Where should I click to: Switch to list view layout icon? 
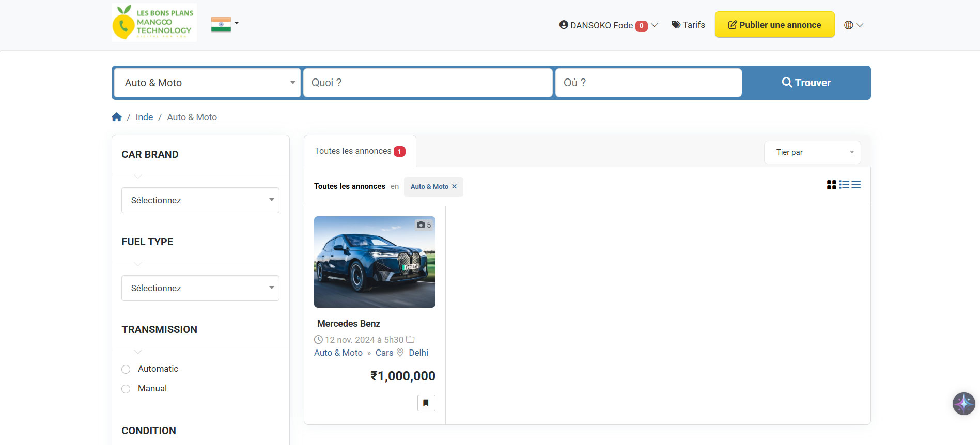844,185
